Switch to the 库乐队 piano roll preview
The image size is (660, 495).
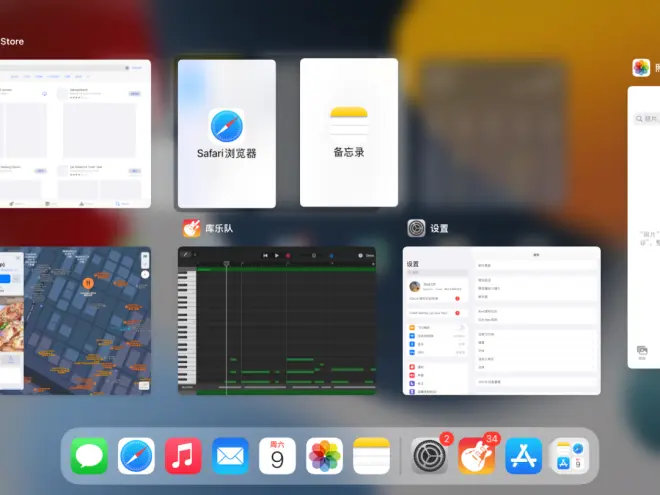(277, 321)
